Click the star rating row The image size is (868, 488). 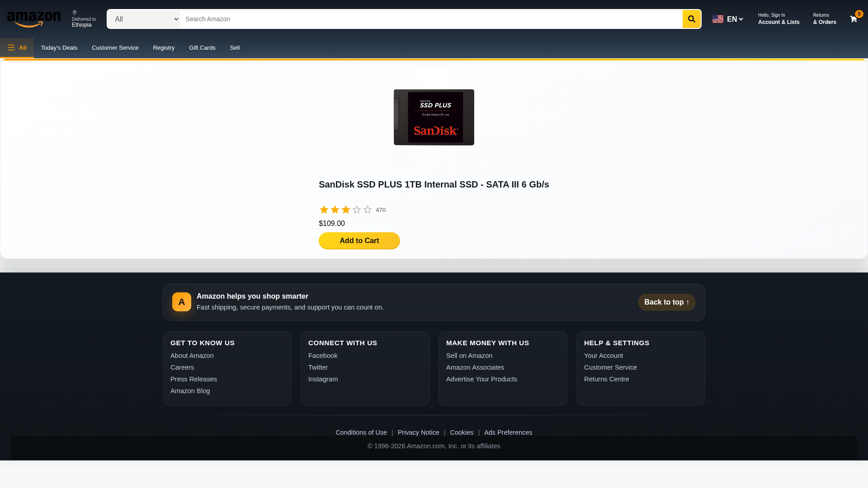tap(345, 210)
